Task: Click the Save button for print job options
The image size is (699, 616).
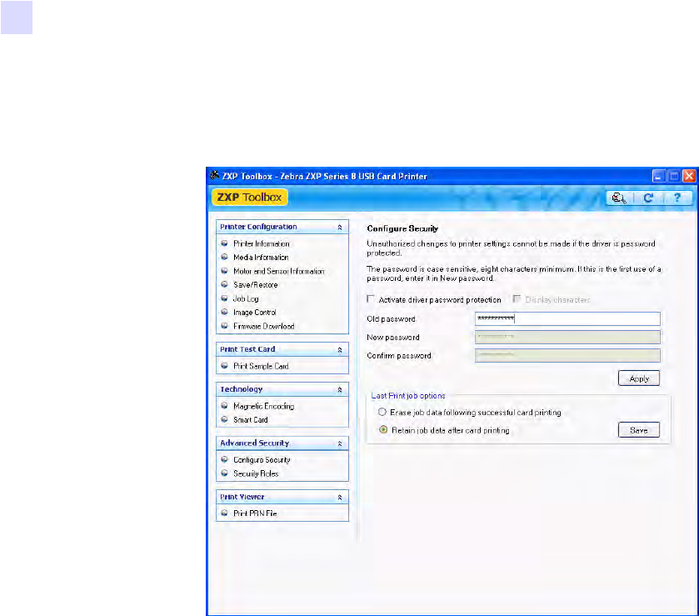Action: 639,430
